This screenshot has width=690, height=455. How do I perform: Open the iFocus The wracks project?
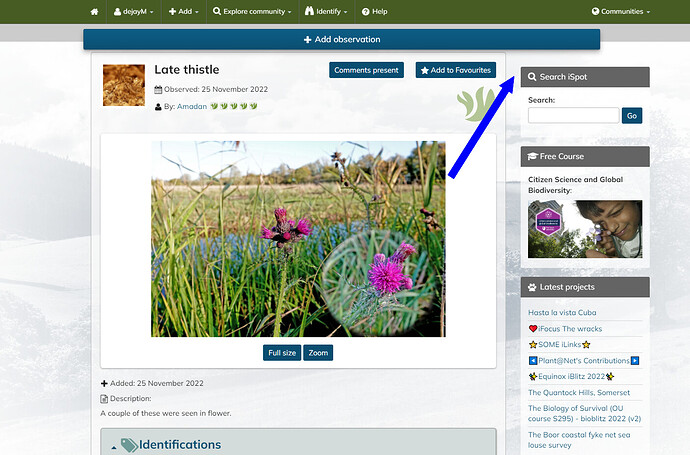point(570,329)
